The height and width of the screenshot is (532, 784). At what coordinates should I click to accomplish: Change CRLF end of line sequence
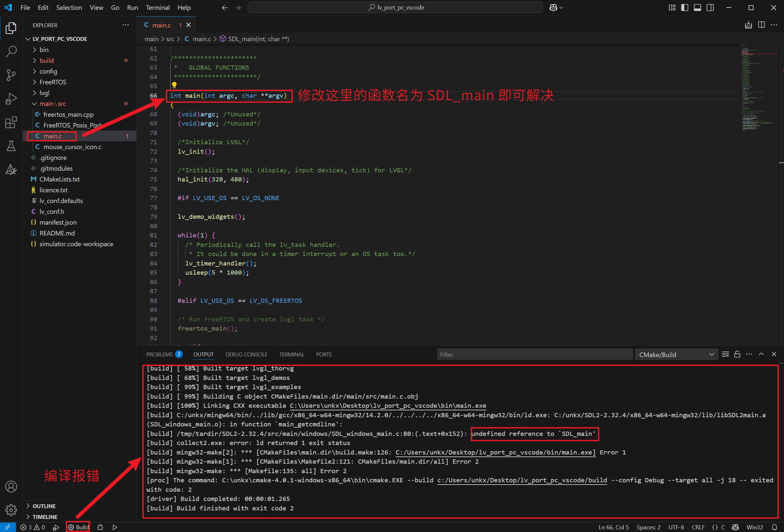pyautogui.click(x=698, y=527)
